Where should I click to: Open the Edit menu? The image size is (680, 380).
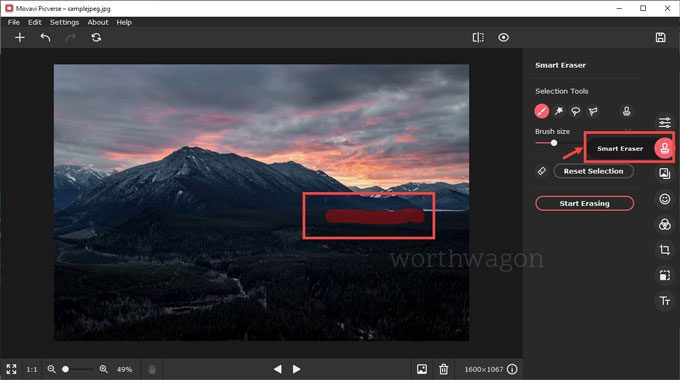click(35, 22)
